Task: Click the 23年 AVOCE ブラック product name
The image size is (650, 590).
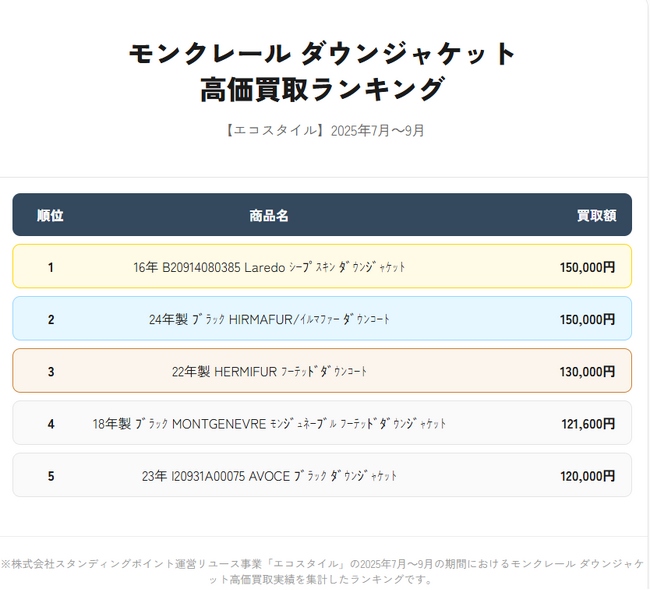Action: (269, 475)
